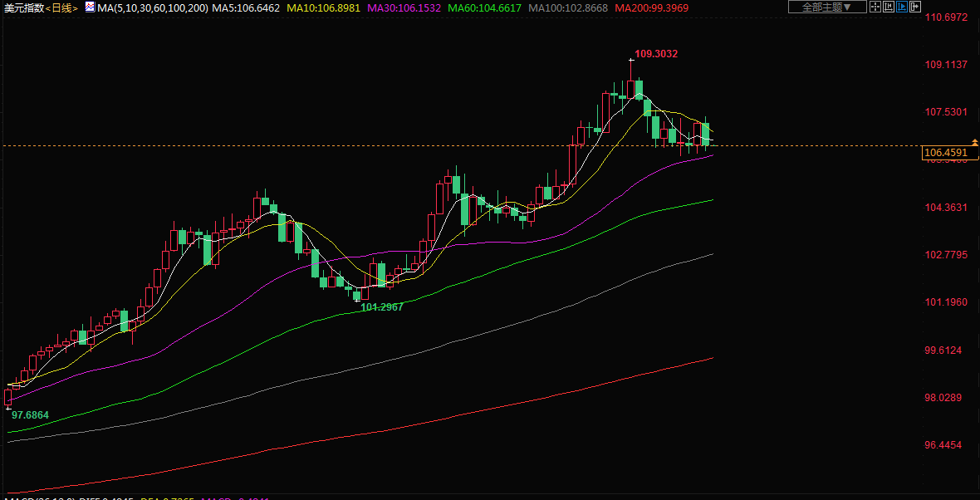Screen dimensions: 980x500
Task: Click the 109.3032 high price marker
Action: tap(655, 54)
